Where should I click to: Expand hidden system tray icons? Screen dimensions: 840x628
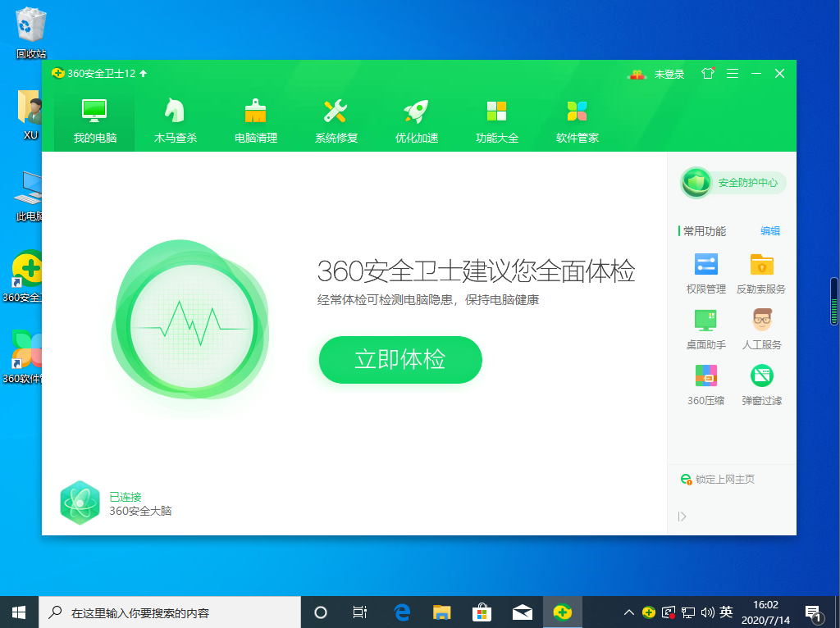(x=628, y=612)
